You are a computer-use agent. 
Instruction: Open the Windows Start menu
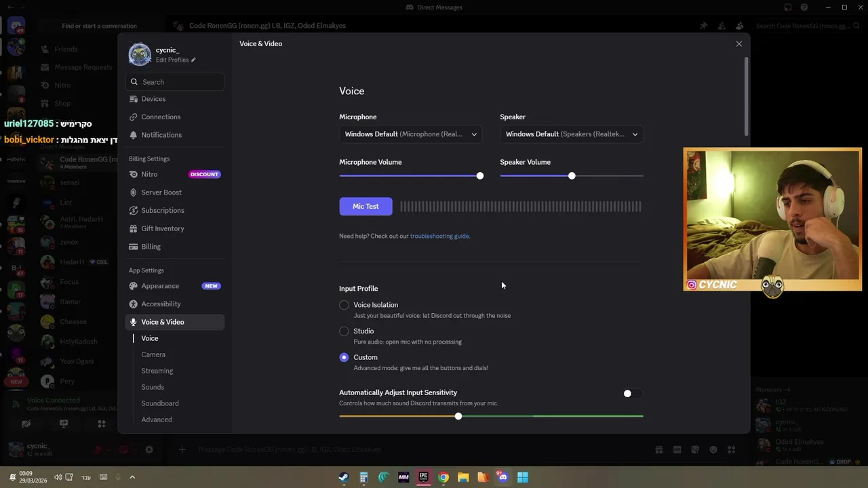523,477
